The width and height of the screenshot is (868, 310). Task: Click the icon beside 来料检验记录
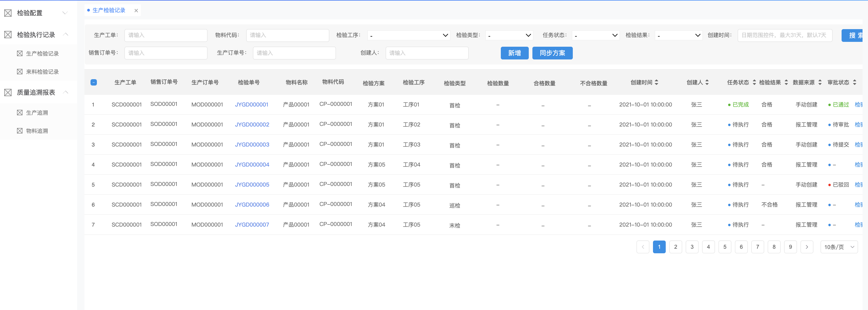click(20, 72)
